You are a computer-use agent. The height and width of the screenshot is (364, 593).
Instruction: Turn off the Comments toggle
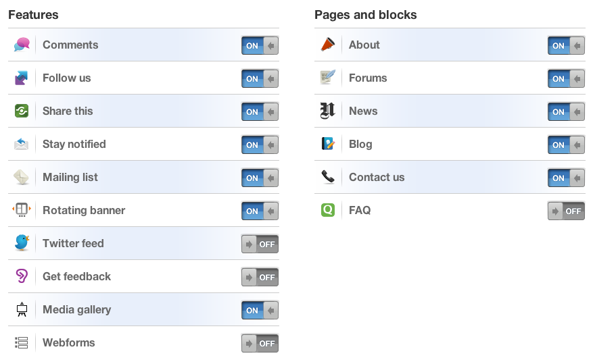pos(260,45)
